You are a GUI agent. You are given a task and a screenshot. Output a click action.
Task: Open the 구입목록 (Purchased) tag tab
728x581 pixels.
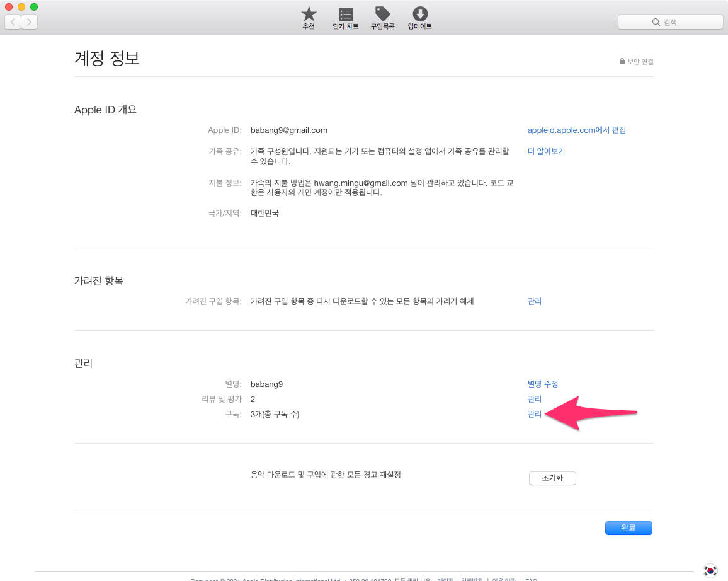[x=382, y=18]
